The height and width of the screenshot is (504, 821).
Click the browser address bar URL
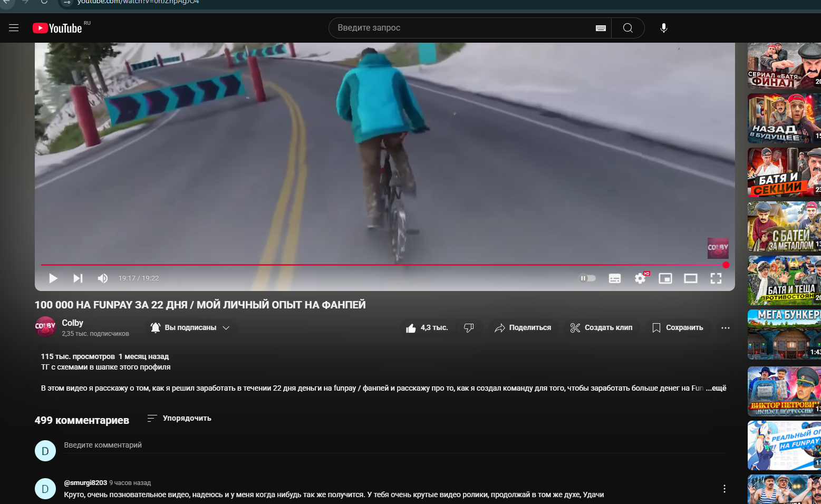(138, 2)
